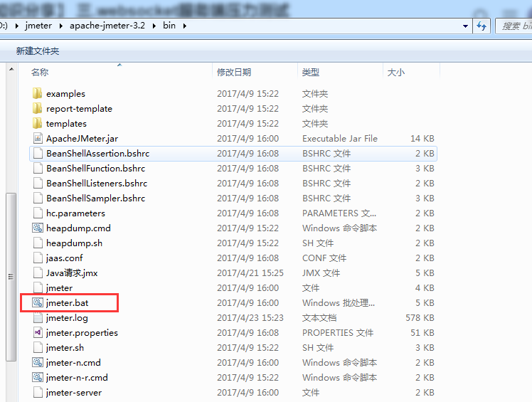Click the hc.parameters file icon
This screenshot has height=402, width=532.
pyautogui.click(x=38, y=213)
